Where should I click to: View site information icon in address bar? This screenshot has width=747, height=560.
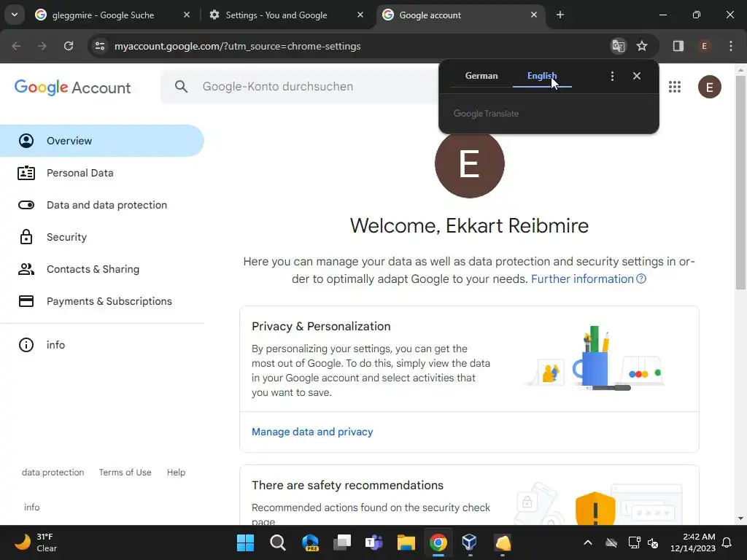click(100, 46)
